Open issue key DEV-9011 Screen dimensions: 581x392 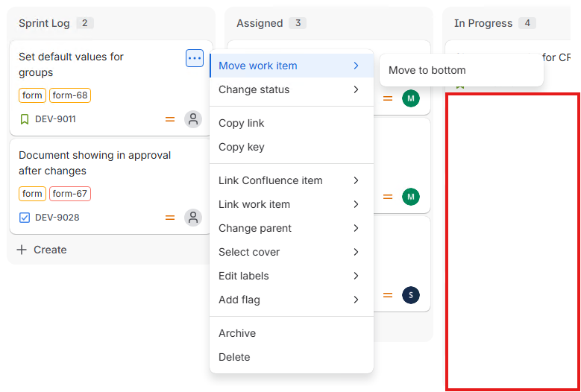tap(56, 119)
